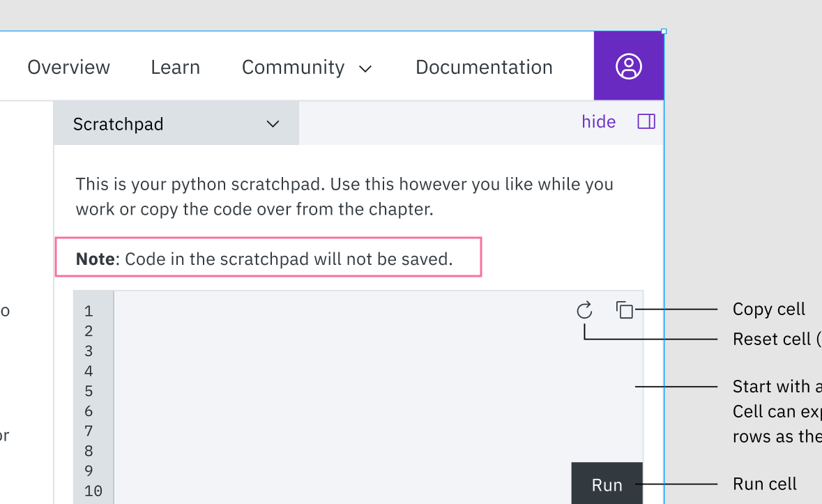This screenshot has height=504, width=822.
Task: Click the highlighted note about unsaved code
Action: tap(268, 258)
